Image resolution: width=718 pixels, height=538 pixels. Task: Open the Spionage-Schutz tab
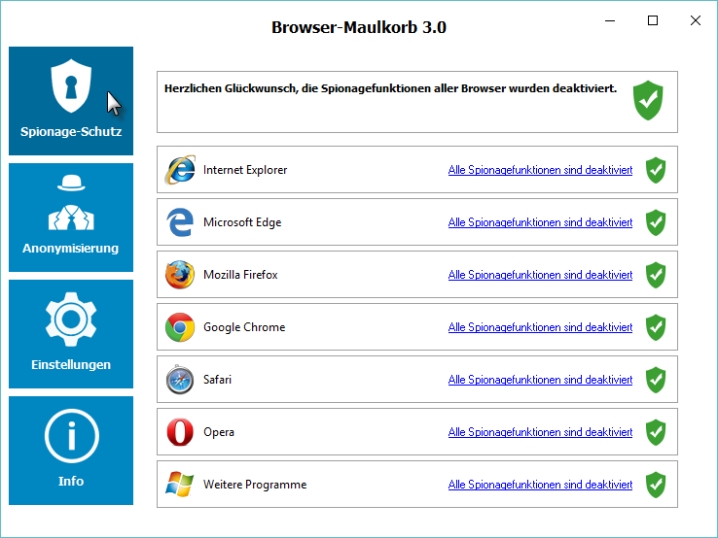click(71, 101)
